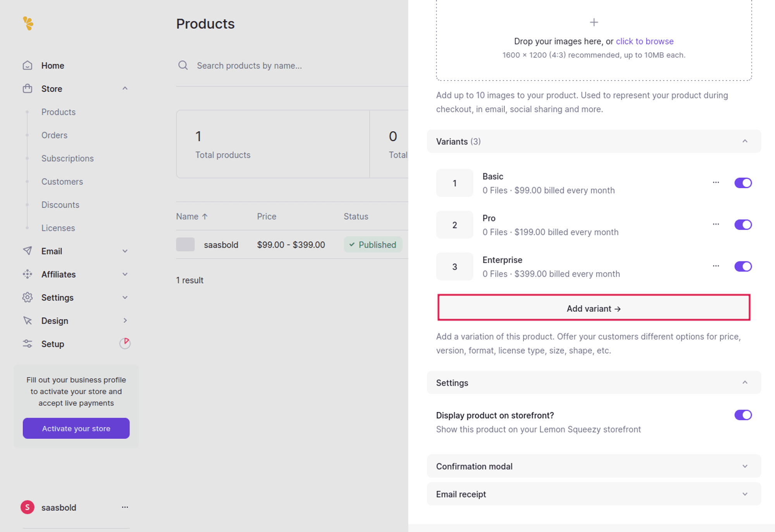Click the Affiliates icon in sidebar
The height and width of the screenshot is (532, 775).
[x=28, y=274]
